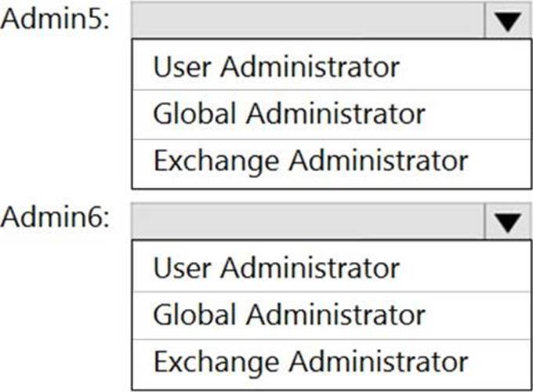Image resolution: width=533 pixels, height=392 pixels.
Task: Select User Administrator for Admin5
Action: (x=332, y=66)
